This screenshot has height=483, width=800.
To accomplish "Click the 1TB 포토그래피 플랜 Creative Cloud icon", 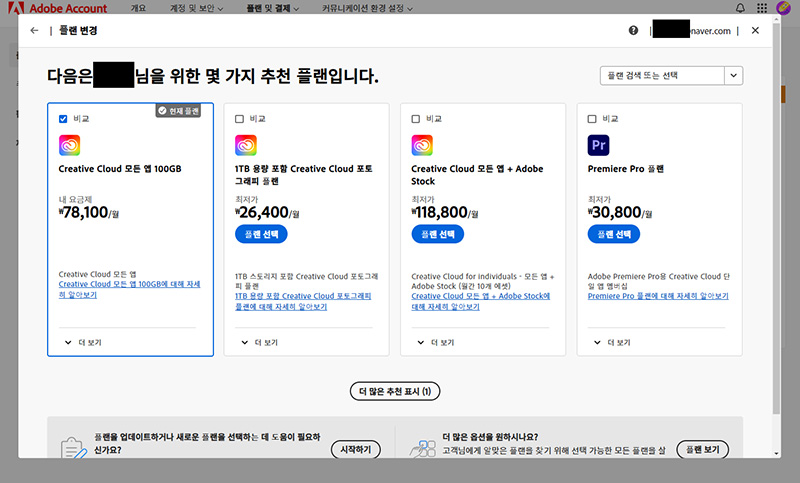I will click(x=246, y=145).
